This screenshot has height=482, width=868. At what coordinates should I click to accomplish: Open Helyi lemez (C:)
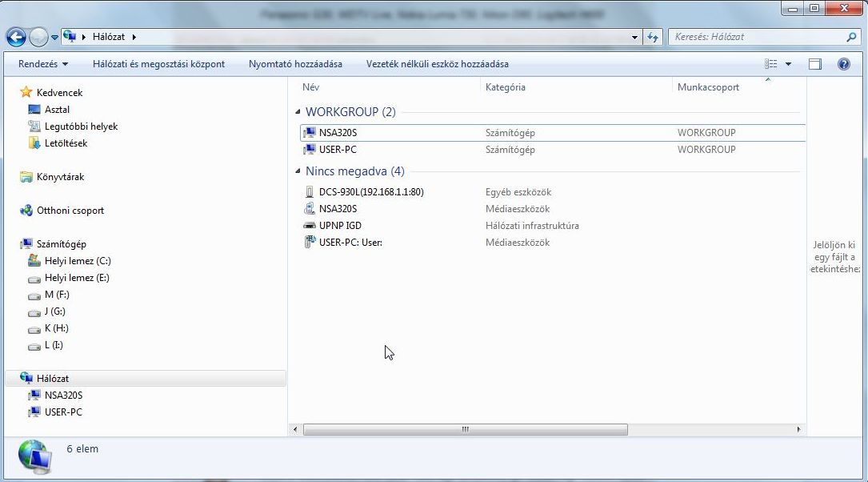pyautogui.click(x=78, y=261)
